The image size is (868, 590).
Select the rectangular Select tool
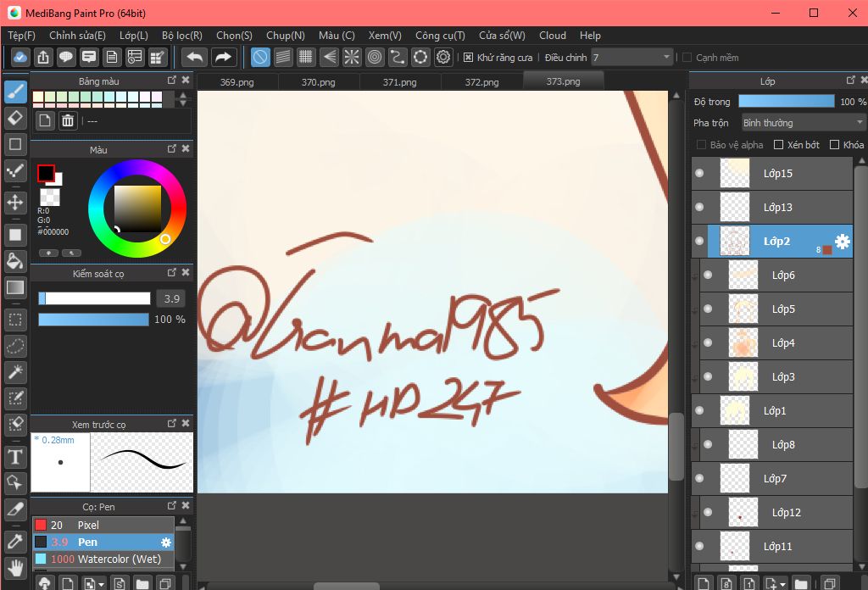pos(15,320)
